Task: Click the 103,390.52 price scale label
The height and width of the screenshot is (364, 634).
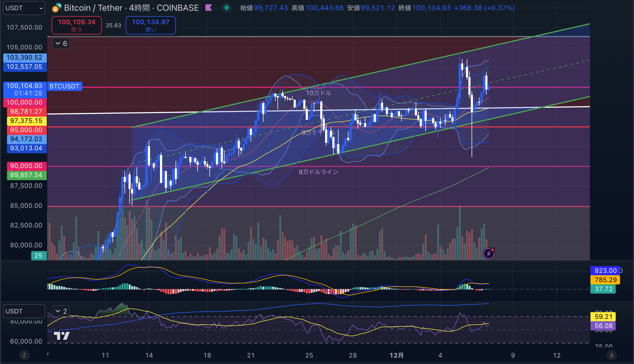Action: pyautogui.click(x=25, y=58)
